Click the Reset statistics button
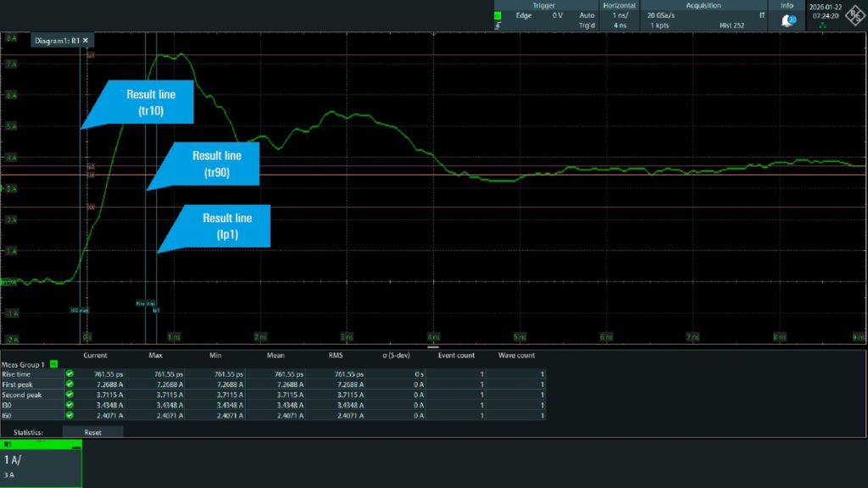The height and width of the screenshot is (488, 868). (93, 431)
